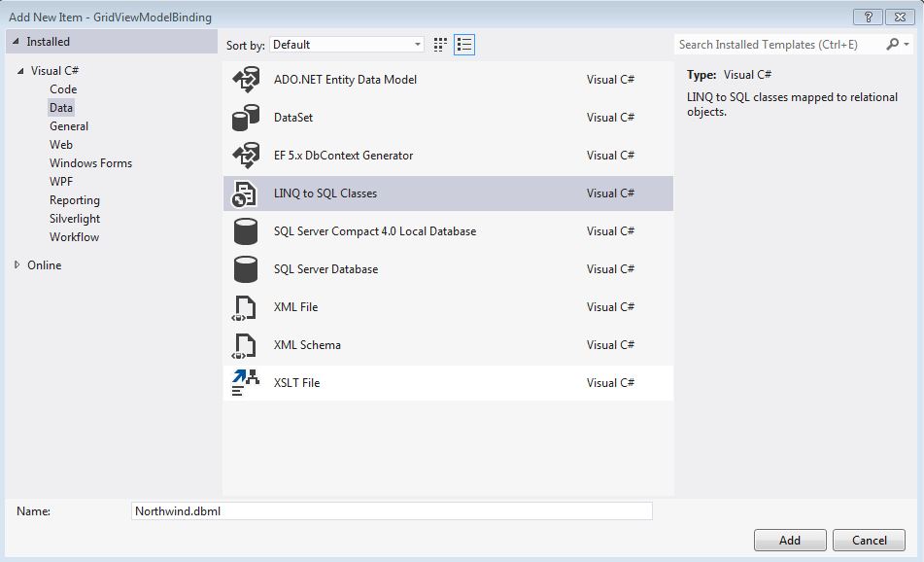Click the ADO.NET Entity Data Model icon

point(246,80)
